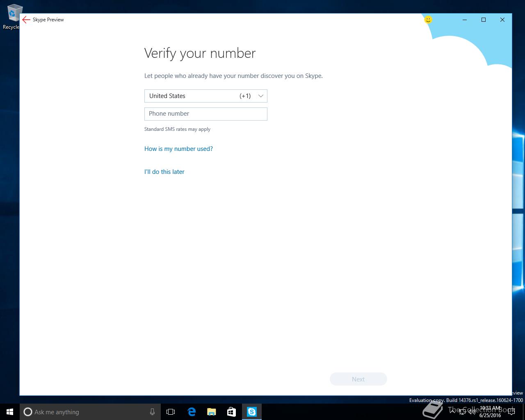Click the Skype Preview window title
The width and height of the screenshot is (525, 420).
tap(48, 20)
